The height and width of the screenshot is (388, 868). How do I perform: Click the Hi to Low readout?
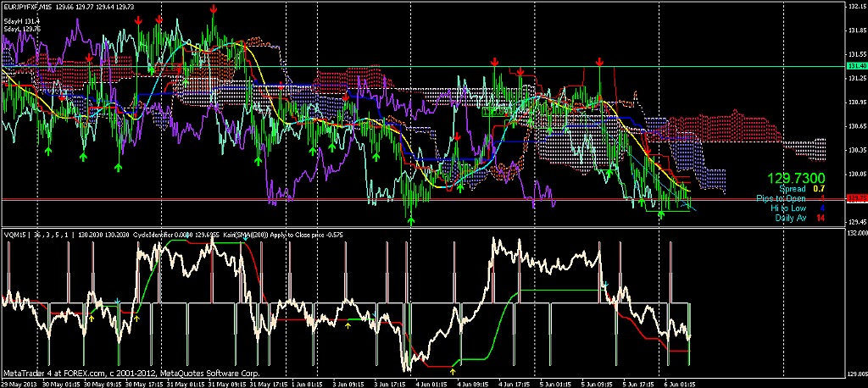(x=797, y=208)
